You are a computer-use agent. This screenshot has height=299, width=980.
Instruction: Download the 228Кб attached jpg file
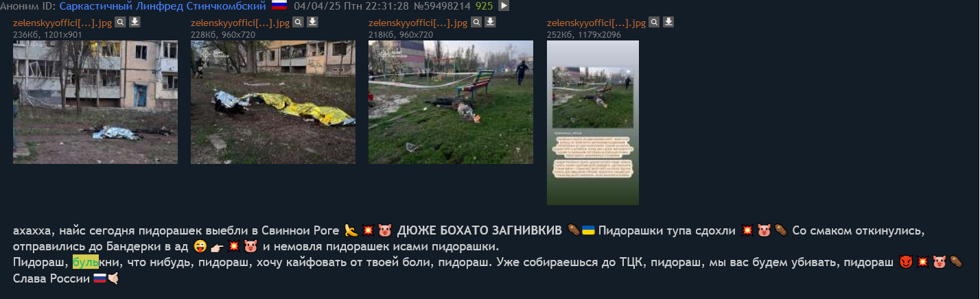point(312,22)
